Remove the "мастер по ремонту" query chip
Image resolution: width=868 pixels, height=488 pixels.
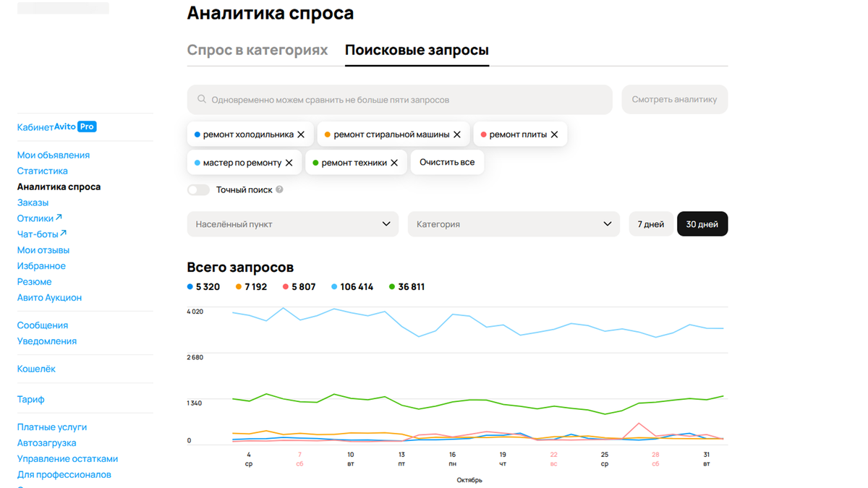click(290, 162)
